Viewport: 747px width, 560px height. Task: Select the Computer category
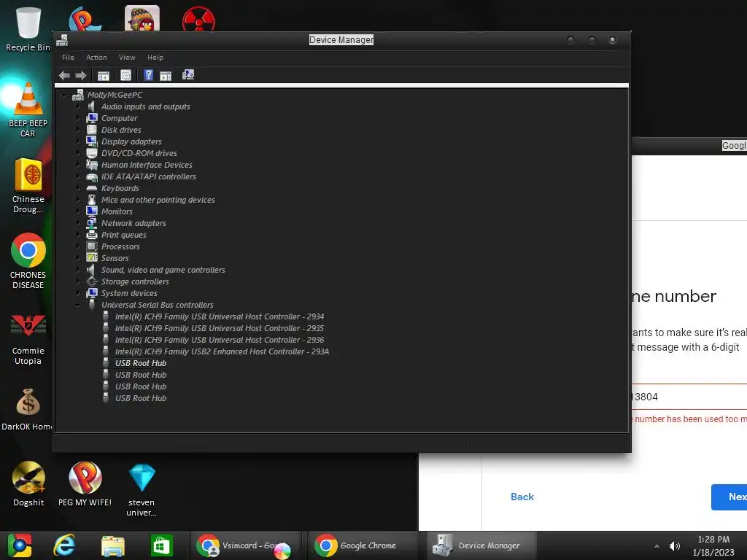pos(119,118)
